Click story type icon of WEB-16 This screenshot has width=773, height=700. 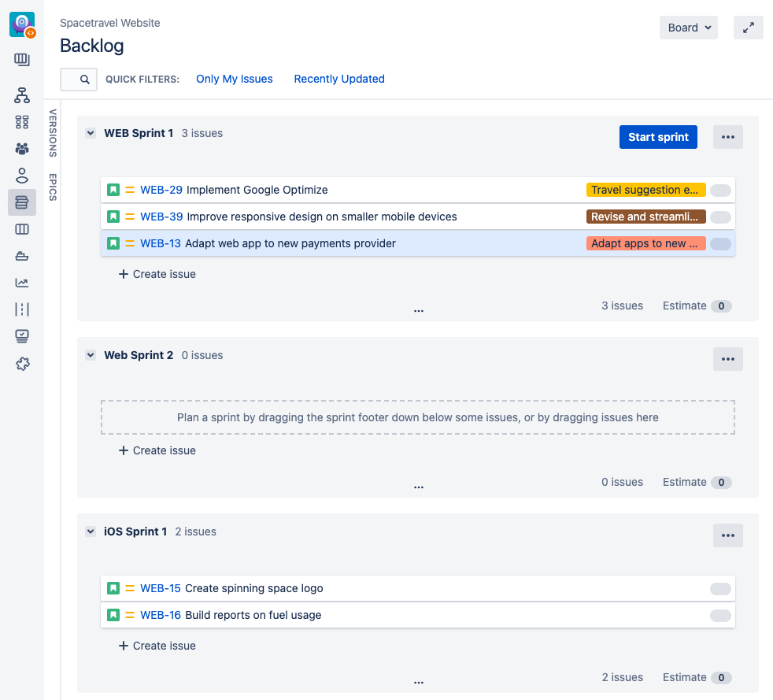(113, 615)
